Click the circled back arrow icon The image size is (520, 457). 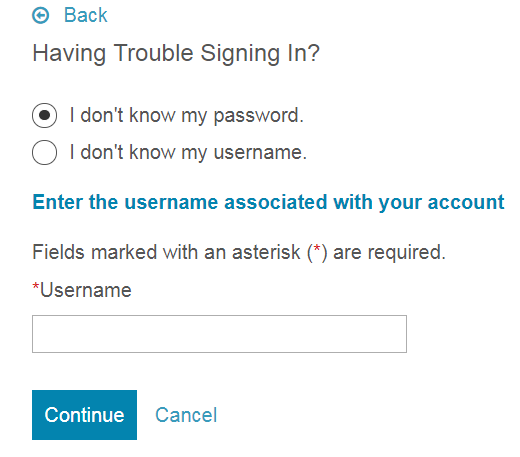[41, 15]
